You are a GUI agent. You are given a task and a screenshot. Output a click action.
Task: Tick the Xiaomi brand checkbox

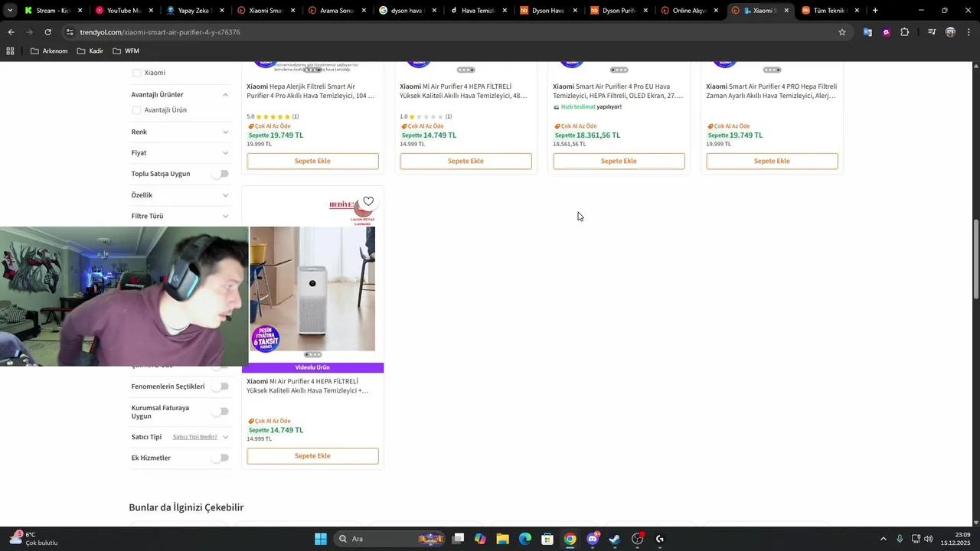(137, 73)
